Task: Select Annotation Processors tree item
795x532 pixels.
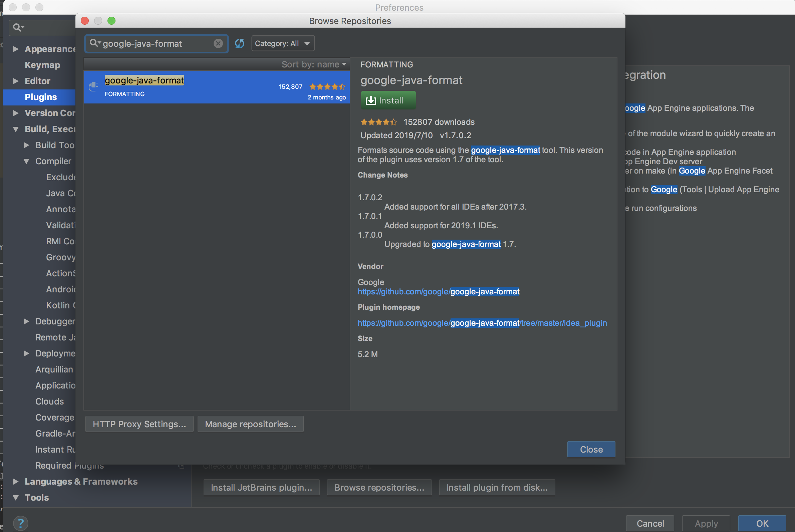Action: [60, 209]
